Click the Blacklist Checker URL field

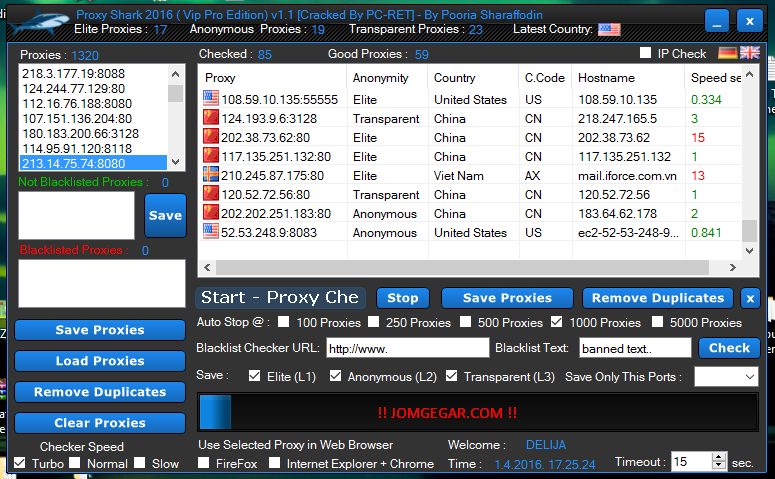pos(407,348)
